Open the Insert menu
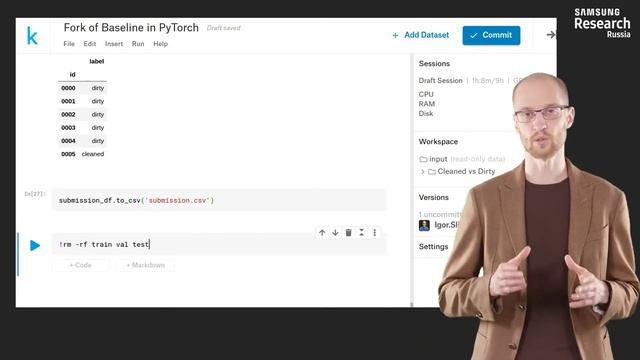Image resolution: width=640 pixels, height=360 pixels. click(x=114, y=44)
